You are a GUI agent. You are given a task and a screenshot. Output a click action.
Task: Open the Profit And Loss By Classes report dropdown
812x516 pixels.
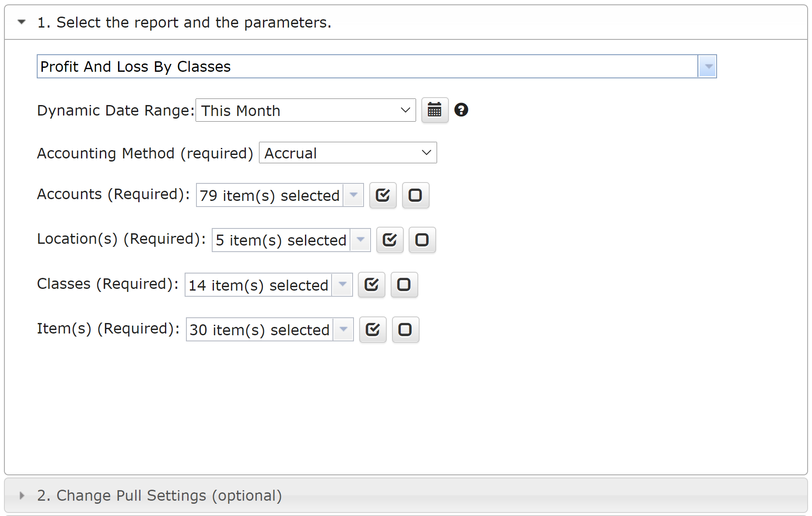point(367,67)
